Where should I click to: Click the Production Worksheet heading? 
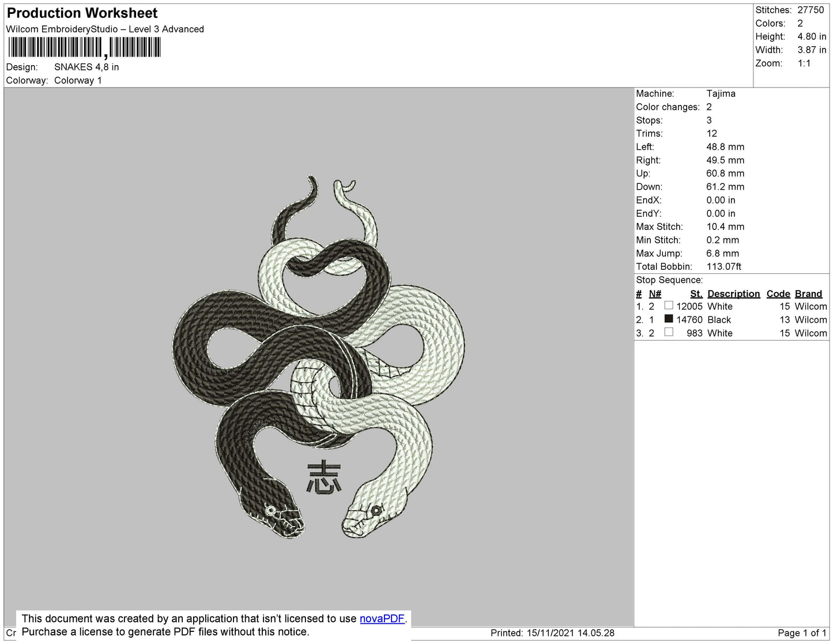[82, 13]
